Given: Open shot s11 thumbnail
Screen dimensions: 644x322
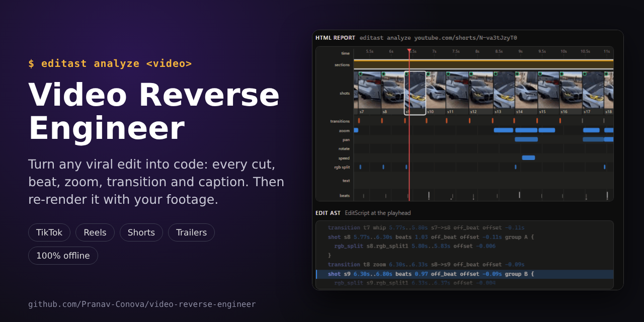Looking at the screenshot, I should tap(457, 93).
